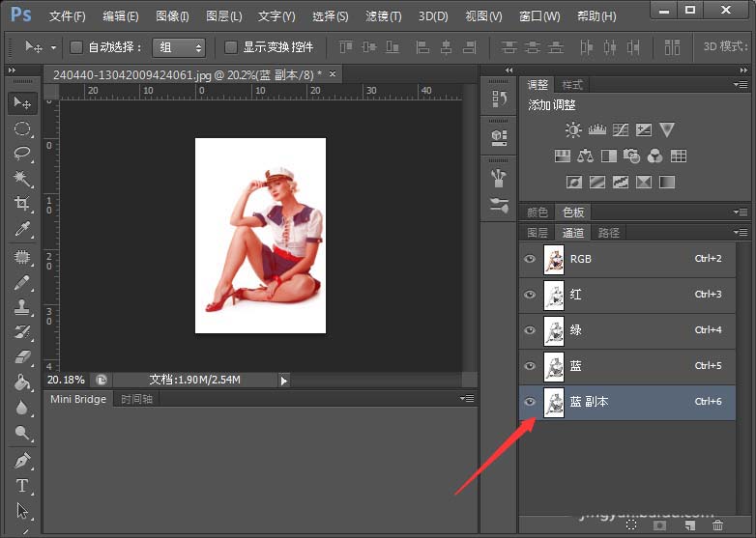Viewport: 756px width, 538px height.
Task: Open the History panel icon
Action: (x=499, y=99)
